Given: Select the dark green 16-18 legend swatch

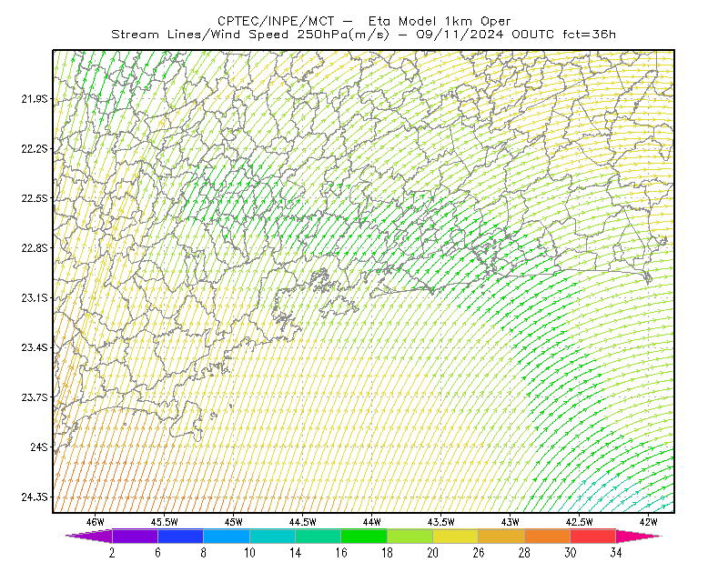Looking at the screenshot, I should pyautogui.click(x=364, y=536).
